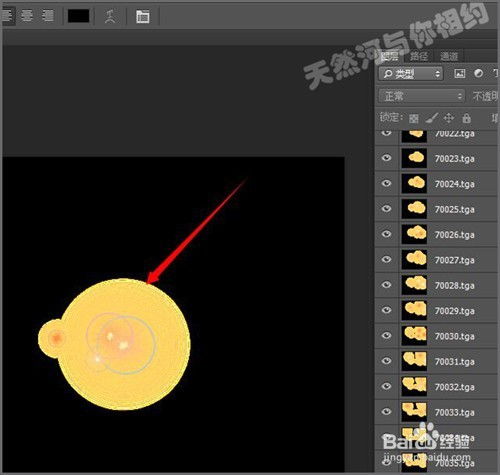Lock image pixels with brush icon
The height and width of the screenshot is (475, 500).
tap(432, 118)
